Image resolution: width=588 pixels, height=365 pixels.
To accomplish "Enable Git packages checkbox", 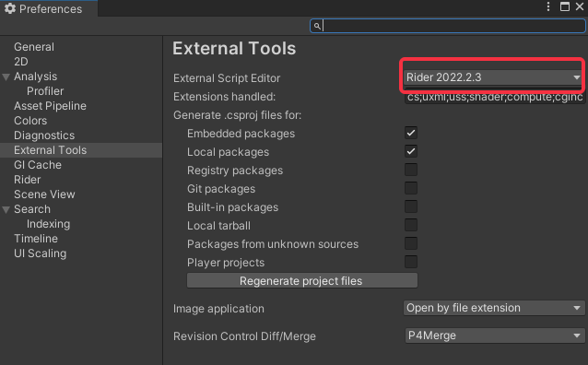I will click(x=411, y=188).
